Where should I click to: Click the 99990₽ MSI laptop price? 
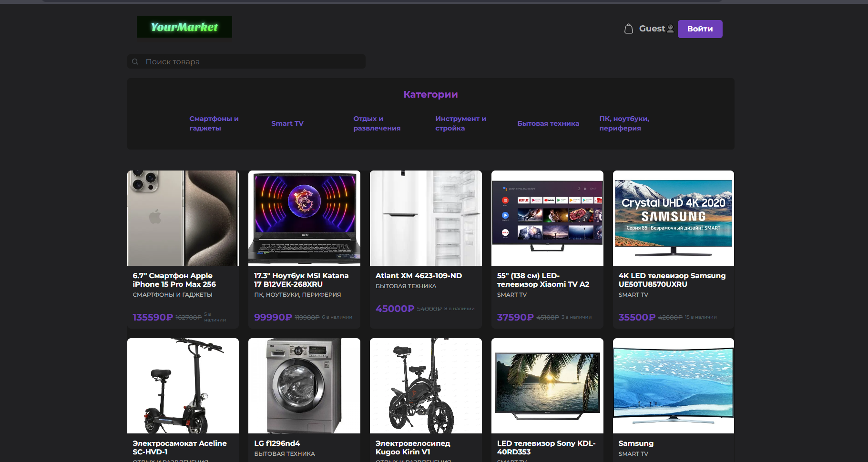coord(273,317)
